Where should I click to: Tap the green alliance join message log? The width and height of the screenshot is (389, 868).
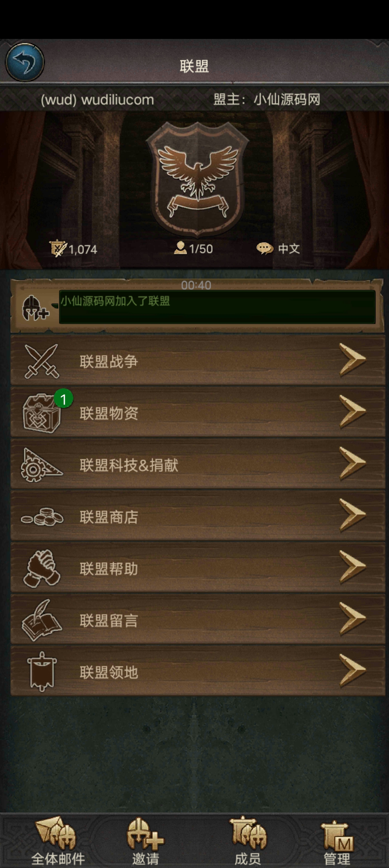217,307
